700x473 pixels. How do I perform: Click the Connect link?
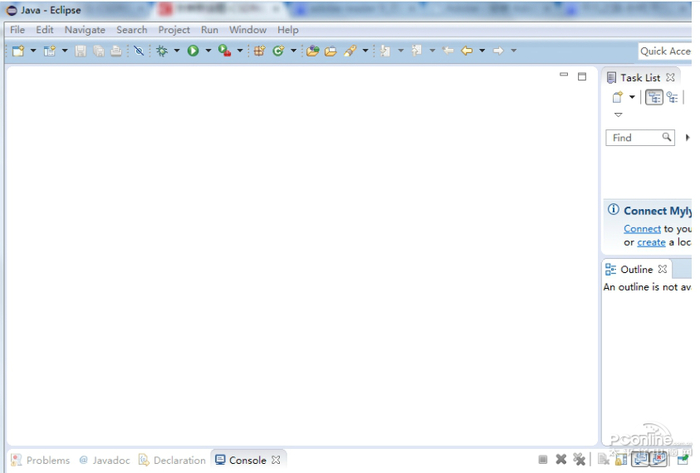(x=642, y=229)
